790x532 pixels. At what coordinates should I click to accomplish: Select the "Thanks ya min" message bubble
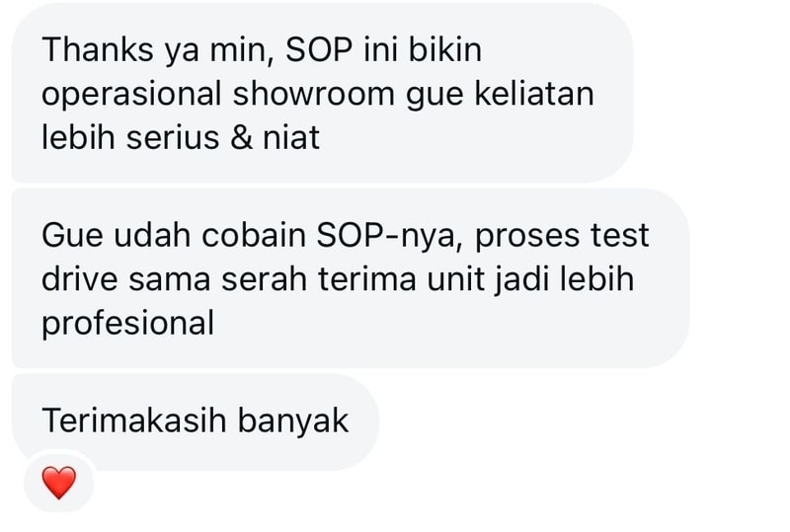point(323,93)
